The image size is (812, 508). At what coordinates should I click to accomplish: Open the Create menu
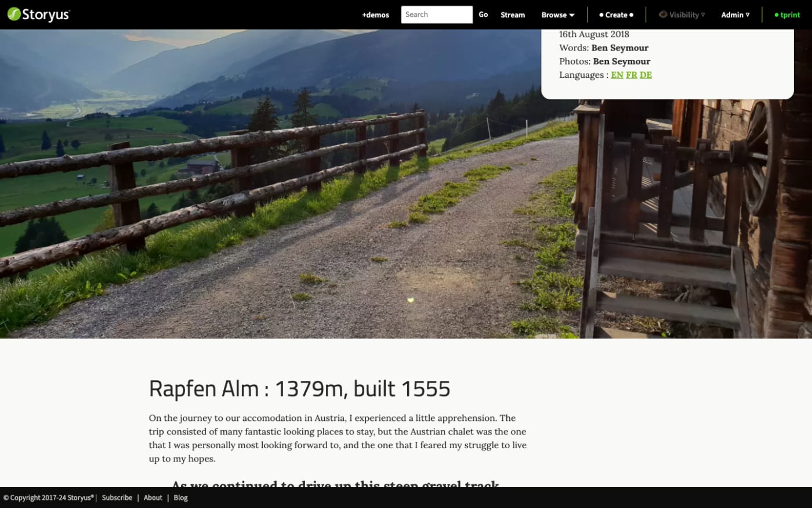[616, 15]
